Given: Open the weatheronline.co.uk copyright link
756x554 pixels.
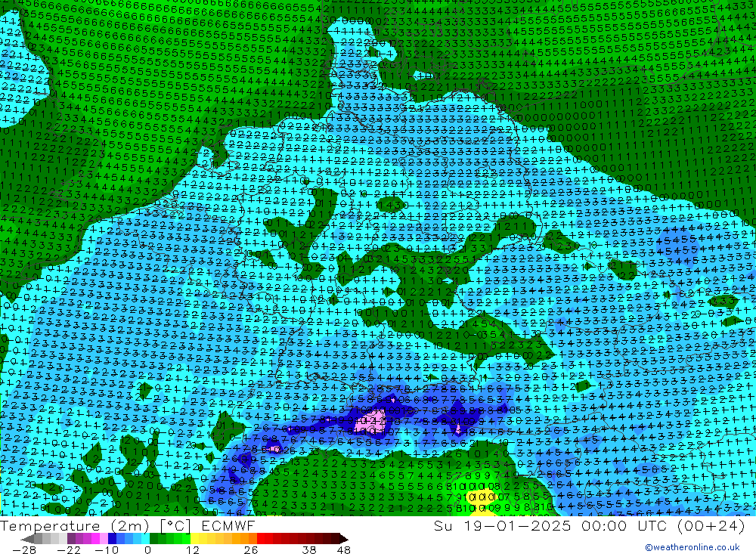Looking at the screenshot, I should [x=692, y=547].
